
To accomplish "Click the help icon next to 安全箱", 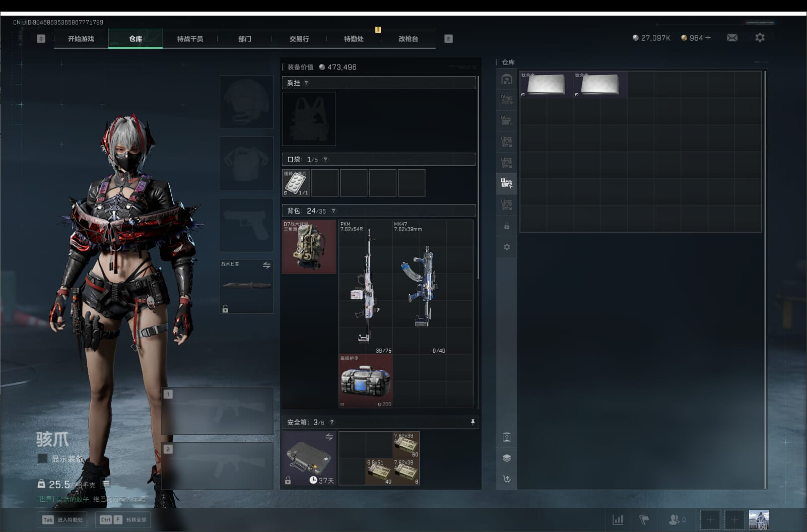I will (x=332, y=423).
